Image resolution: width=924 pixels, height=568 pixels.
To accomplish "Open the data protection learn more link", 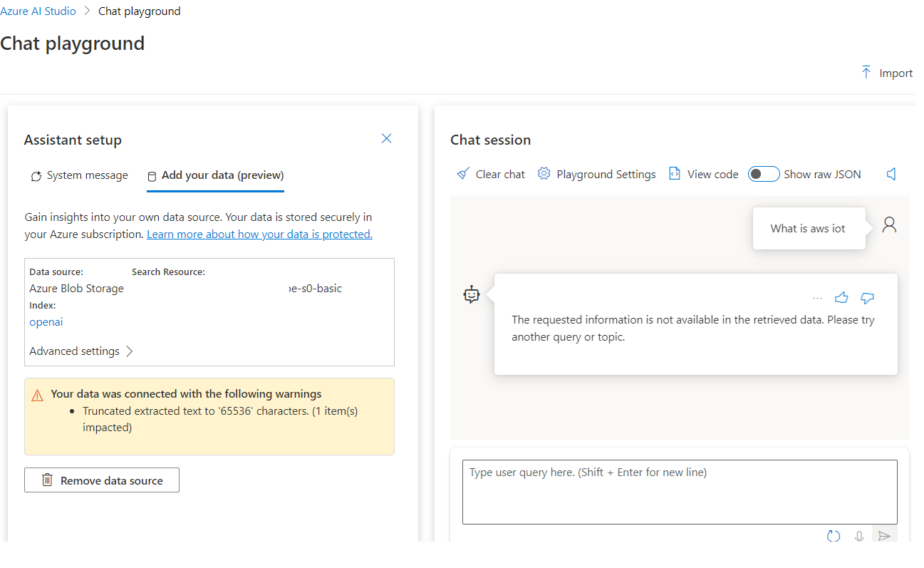I will click(259, 234).
